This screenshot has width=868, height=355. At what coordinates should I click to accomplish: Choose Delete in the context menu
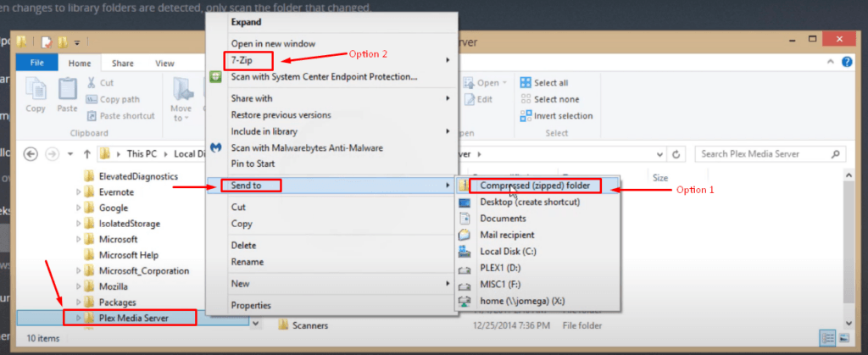331,246
